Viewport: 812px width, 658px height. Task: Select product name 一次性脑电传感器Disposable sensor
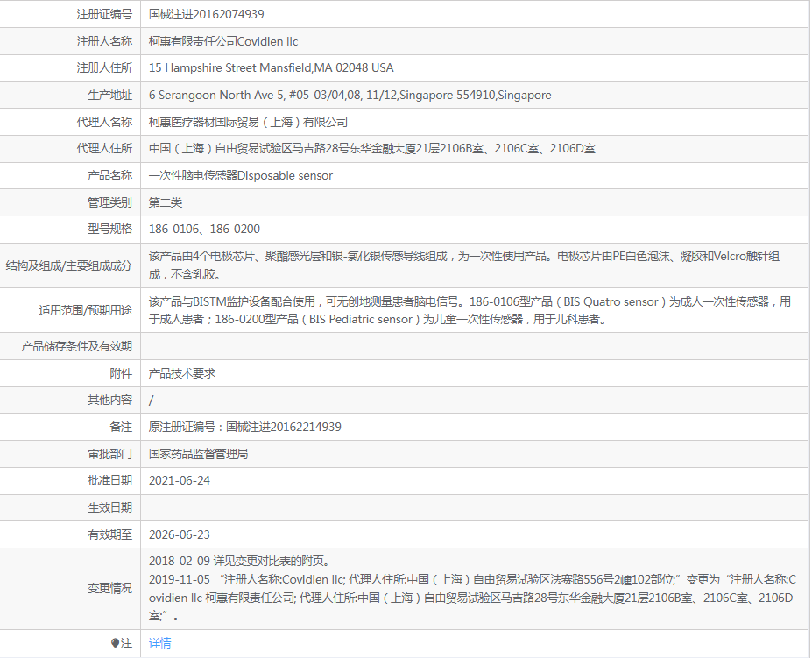[241, 175]
